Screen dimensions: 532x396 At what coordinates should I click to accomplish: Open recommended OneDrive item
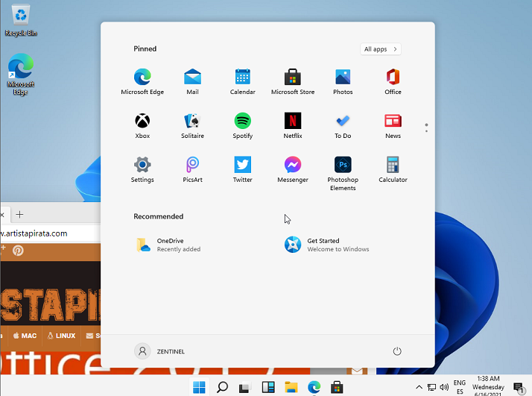pos(168,245)
